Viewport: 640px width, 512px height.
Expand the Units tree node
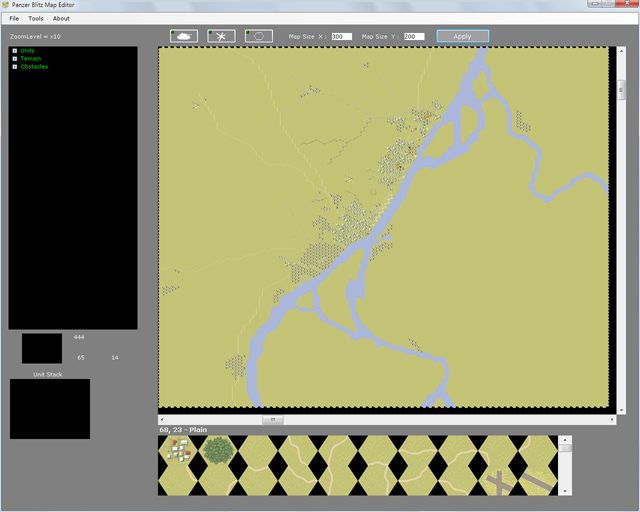(15, 51)
